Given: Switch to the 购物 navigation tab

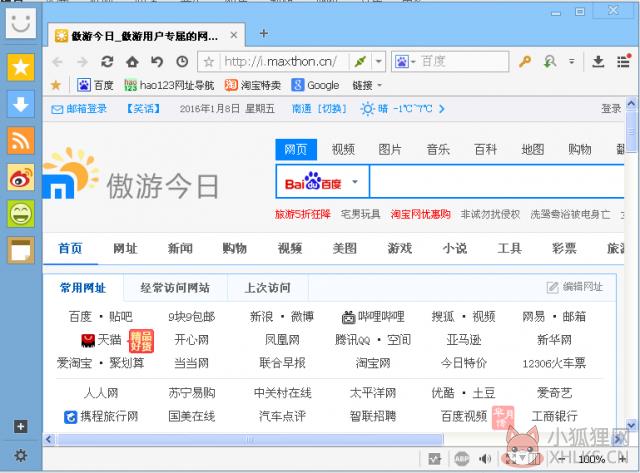Looking at the screenshot, I should pos(235,248).
